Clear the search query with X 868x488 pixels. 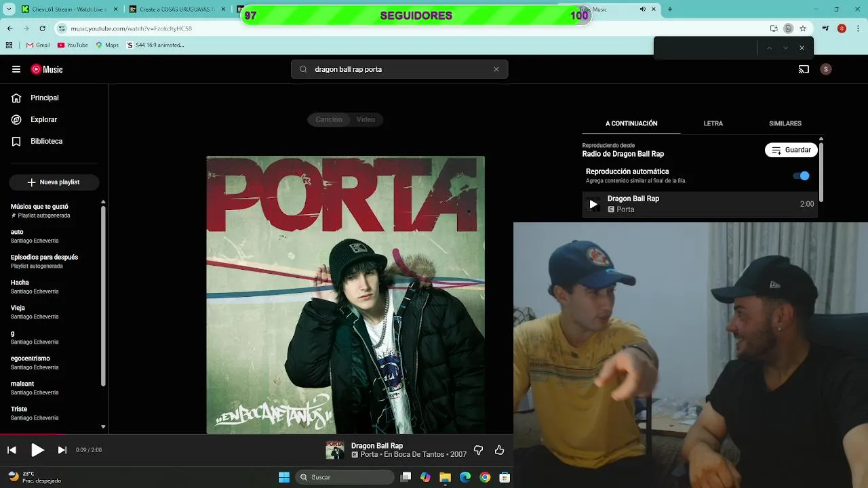point(496,69)
